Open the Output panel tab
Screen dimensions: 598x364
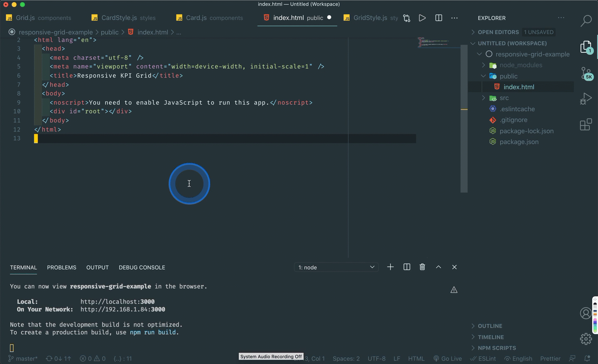[98, 267]
